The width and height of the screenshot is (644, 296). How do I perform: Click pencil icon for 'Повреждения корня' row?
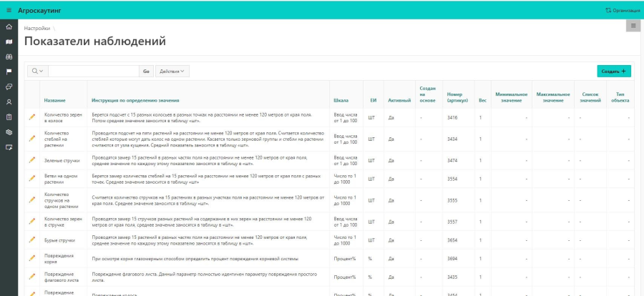point(31,257)
